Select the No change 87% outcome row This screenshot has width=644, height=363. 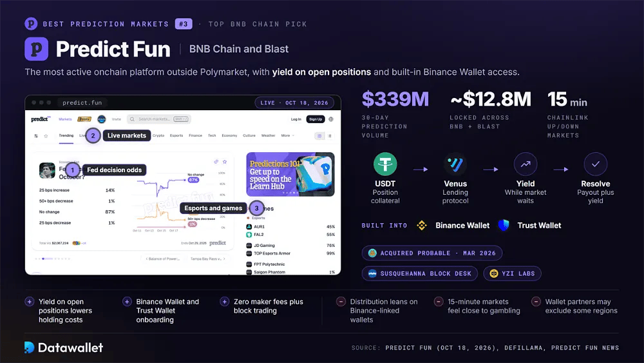click(77, 212)
